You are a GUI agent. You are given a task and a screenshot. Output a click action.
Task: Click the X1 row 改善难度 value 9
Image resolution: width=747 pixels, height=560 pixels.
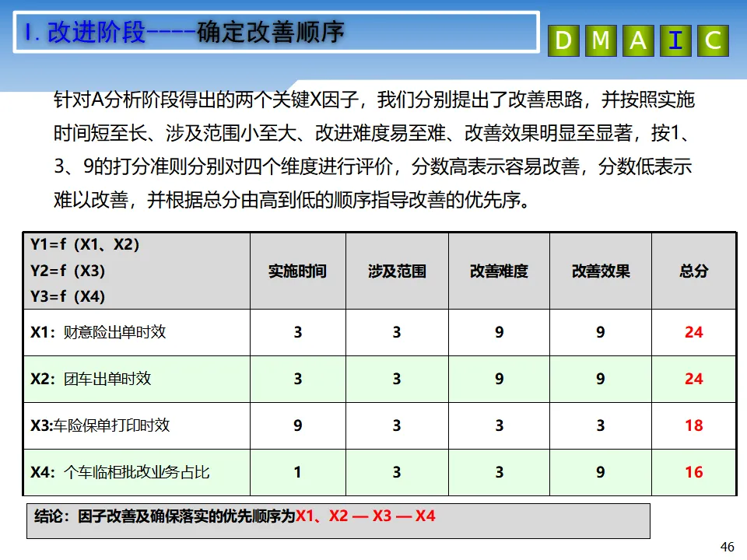[500, 332]
